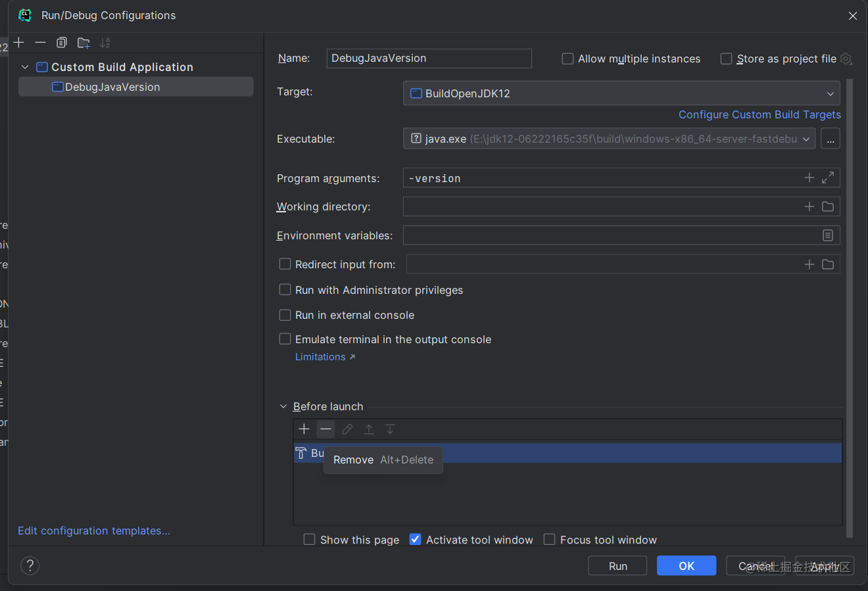
Task: Open Edit configuration templates link
Action: point(94,531)
